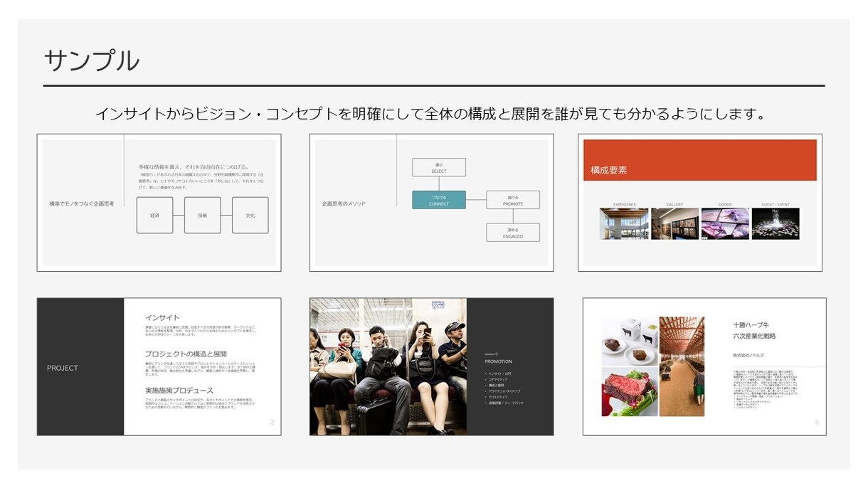
Task: Click the PROJECT label on dark sidebar
Action: [x=63, y=368]
